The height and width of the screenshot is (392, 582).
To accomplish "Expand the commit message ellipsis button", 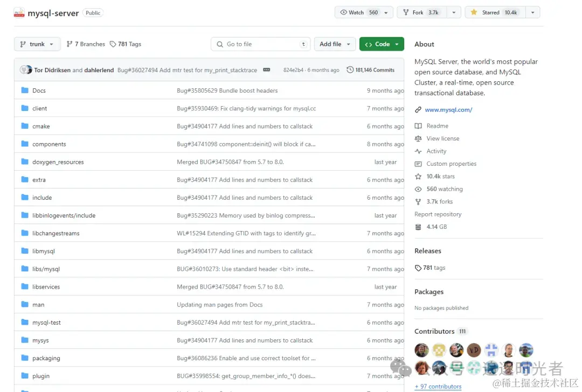I will (x=267, y=69).
